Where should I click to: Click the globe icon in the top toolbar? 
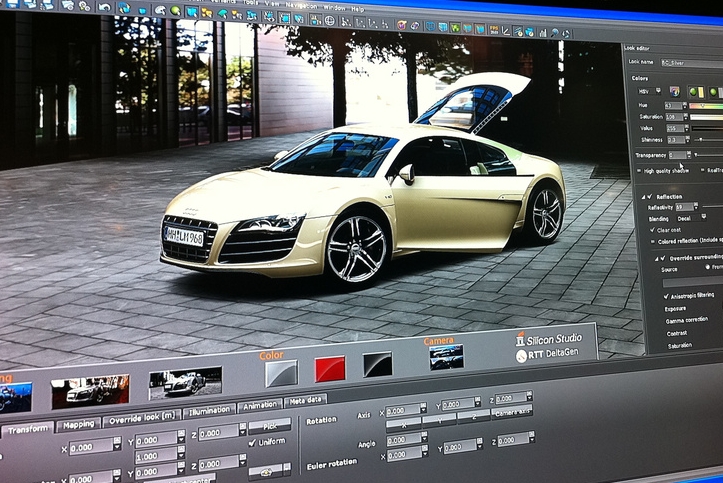330,20
